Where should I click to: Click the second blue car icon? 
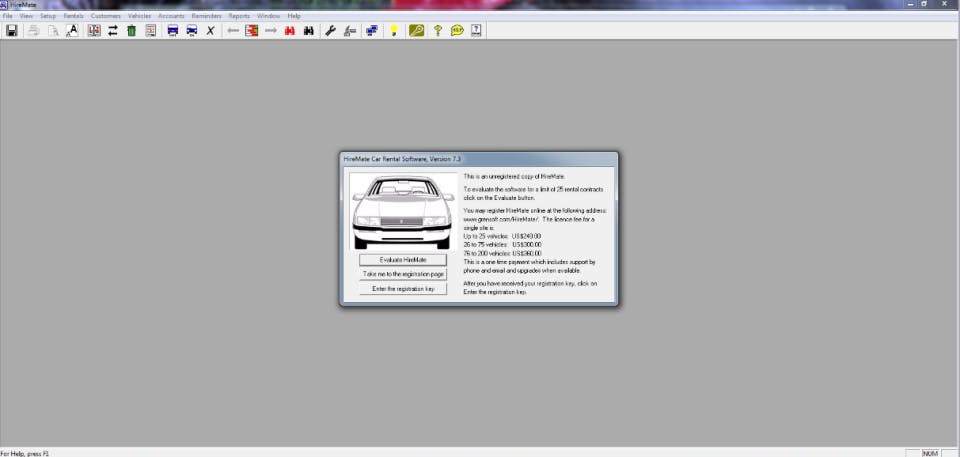192,31
